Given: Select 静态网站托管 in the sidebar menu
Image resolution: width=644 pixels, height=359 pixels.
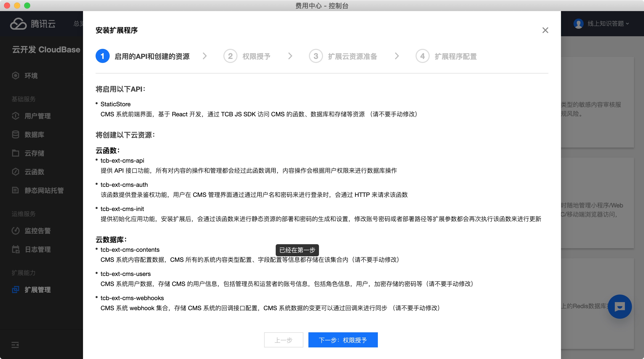Looking at the screenshot, I should (x=44, y=190).
